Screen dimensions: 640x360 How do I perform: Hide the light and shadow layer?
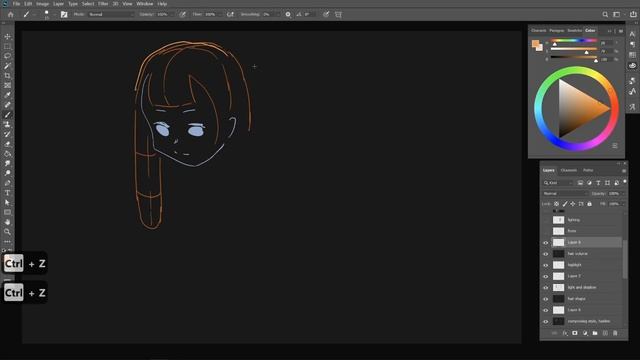tap(546, 288)
